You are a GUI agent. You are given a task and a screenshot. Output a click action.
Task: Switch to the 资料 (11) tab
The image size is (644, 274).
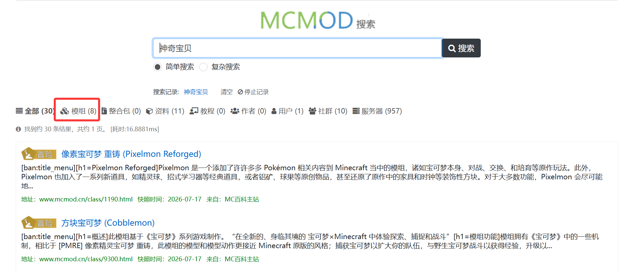(165, 111)
